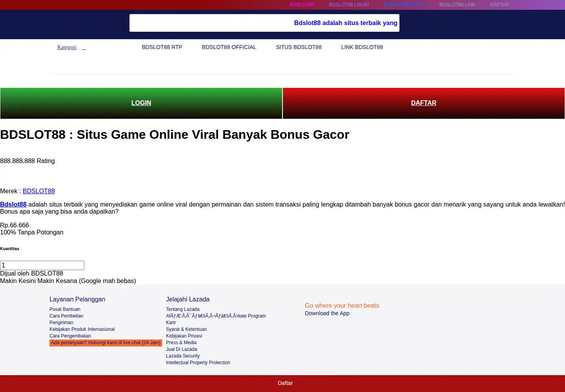Click the 100% Tanpa Potongan text
Screen dimensions: 565x392
[x=32, y=232]
